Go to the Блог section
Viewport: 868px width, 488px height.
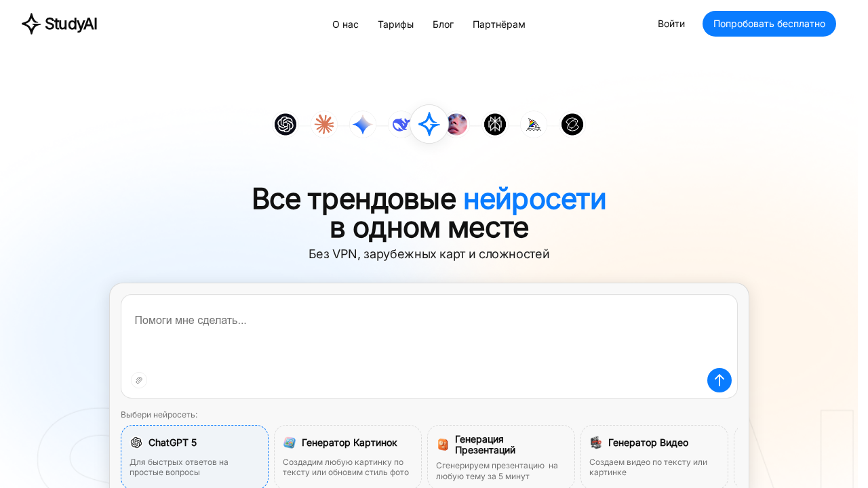coord(443,24)
